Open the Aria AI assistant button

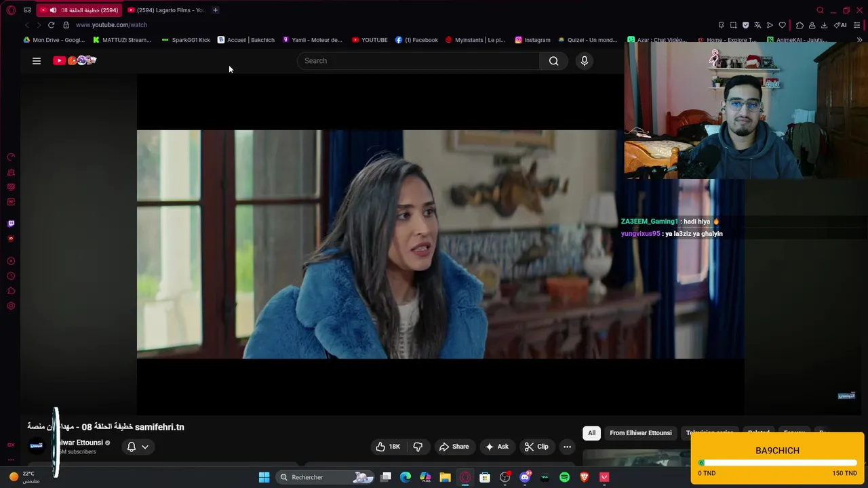840,25
